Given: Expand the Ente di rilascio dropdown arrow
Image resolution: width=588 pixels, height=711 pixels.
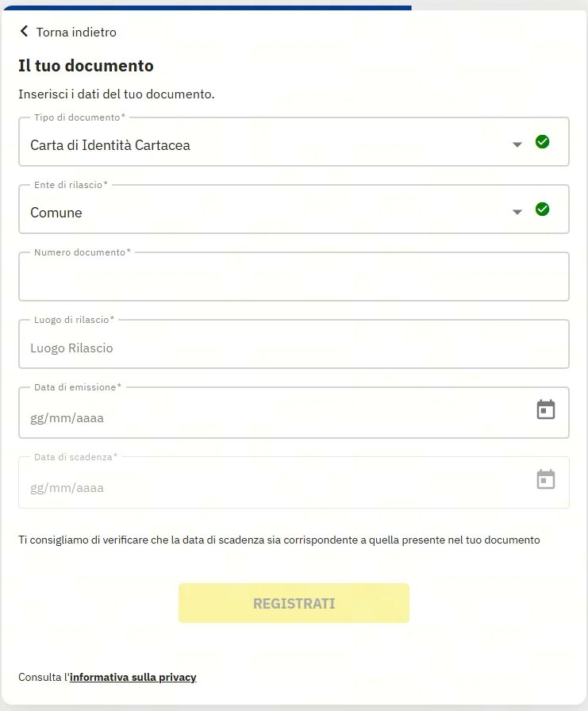Looking at the screenshot, I should [x=517, y=212].
